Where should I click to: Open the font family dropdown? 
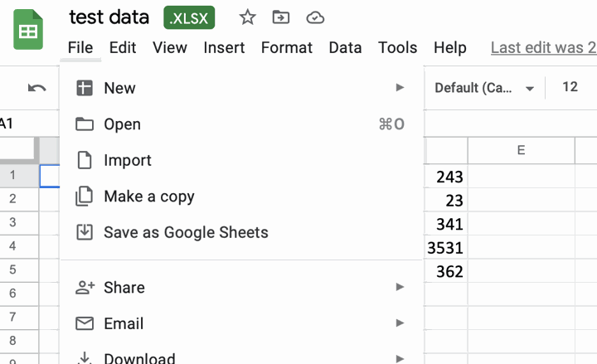pos(484,88)
